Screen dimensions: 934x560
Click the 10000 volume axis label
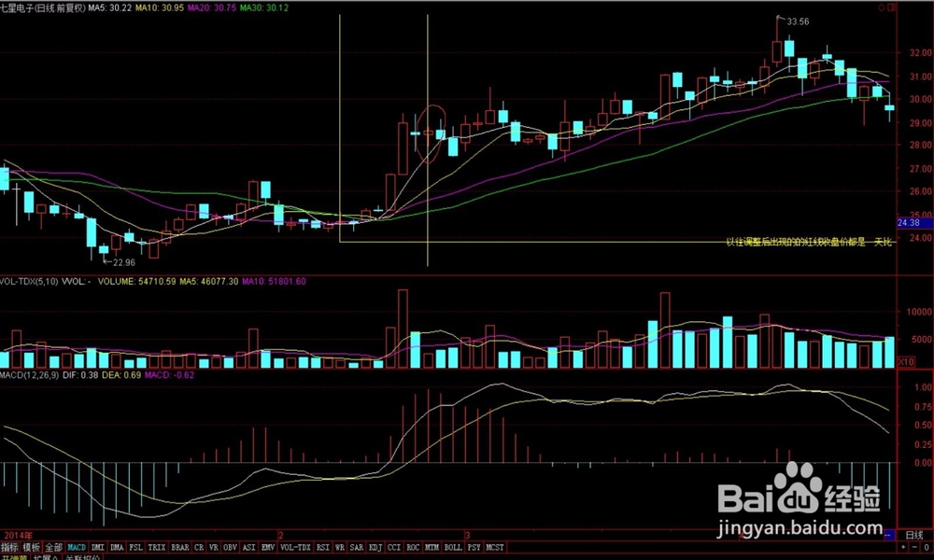click(x=919, y=312)
